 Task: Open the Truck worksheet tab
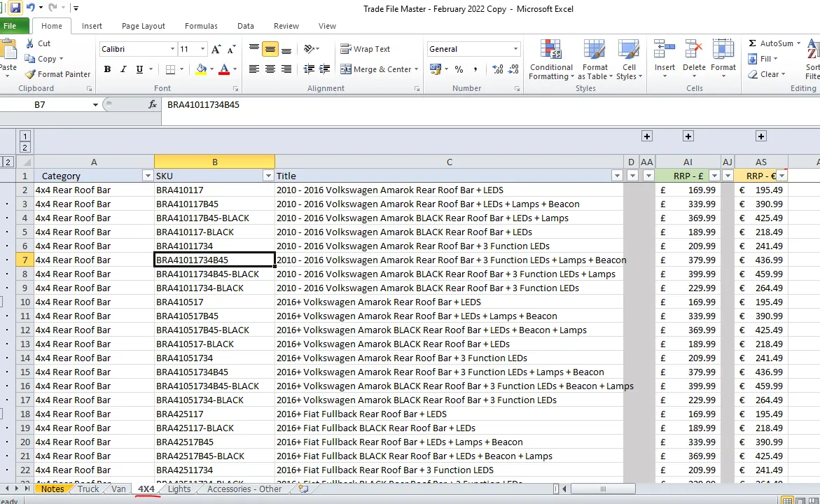point(88,489)
